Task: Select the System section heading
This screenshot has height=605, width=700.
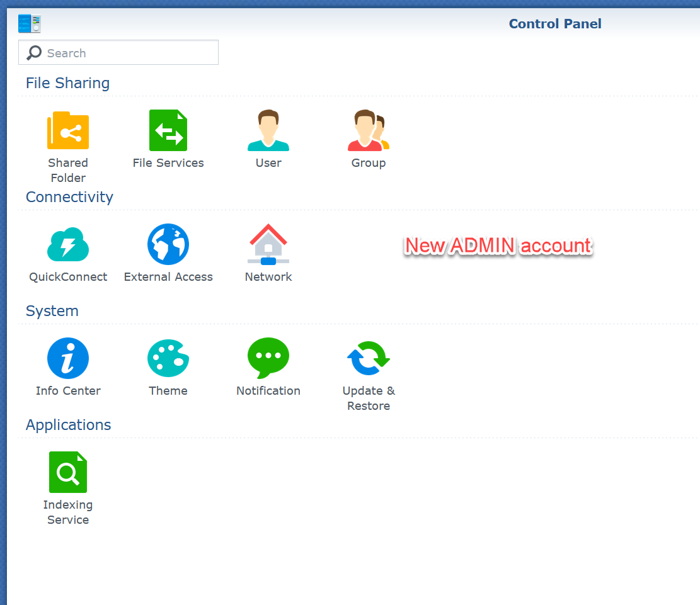Action: (52, 311)
